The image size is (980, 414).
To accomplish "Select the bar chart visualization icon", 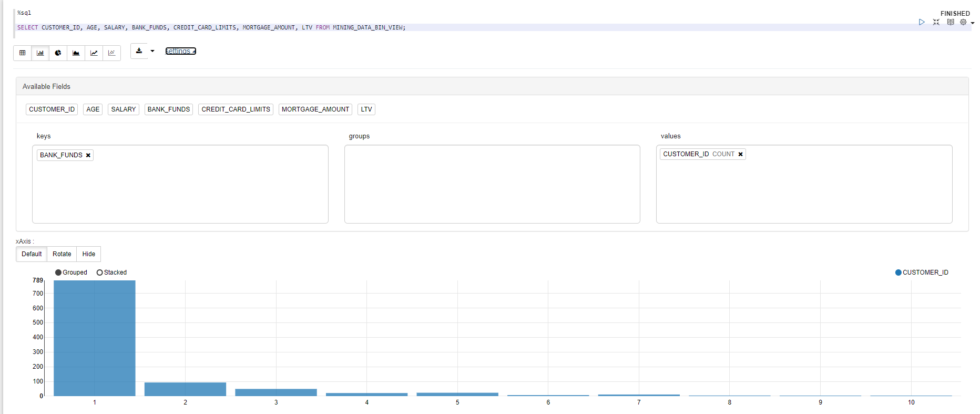I will point(40,53).
